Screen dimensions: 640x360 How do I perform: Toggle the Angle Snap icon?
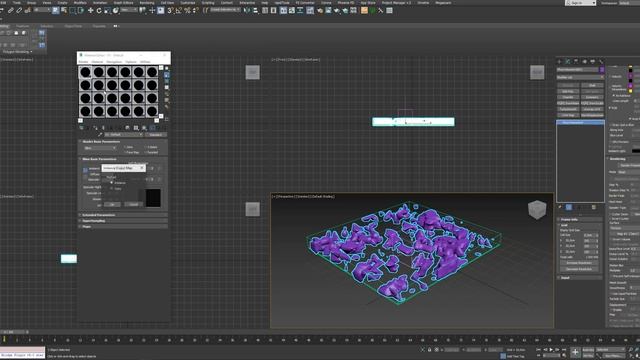click(178, 10)
